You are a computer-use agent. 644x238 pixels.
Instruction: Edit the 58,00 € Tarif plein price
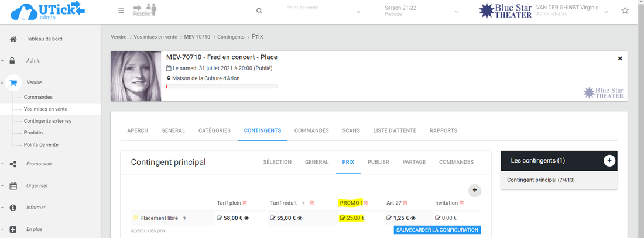(220, 218)
